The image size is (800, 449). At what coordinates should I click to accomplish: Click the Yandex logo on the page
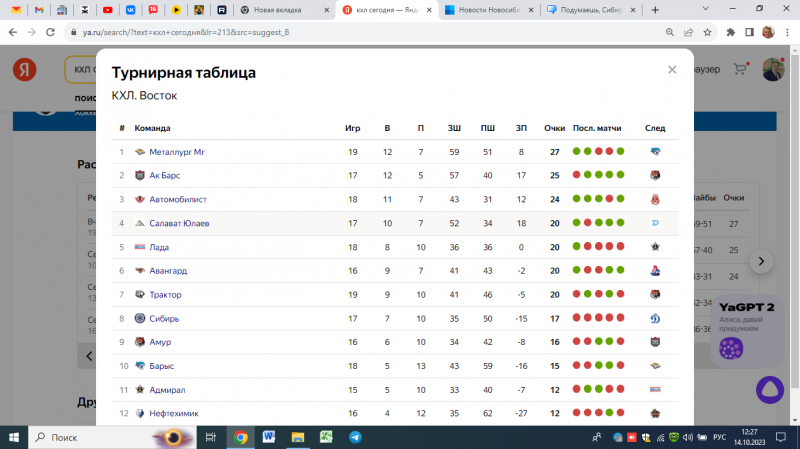click(x=25, y=70)
